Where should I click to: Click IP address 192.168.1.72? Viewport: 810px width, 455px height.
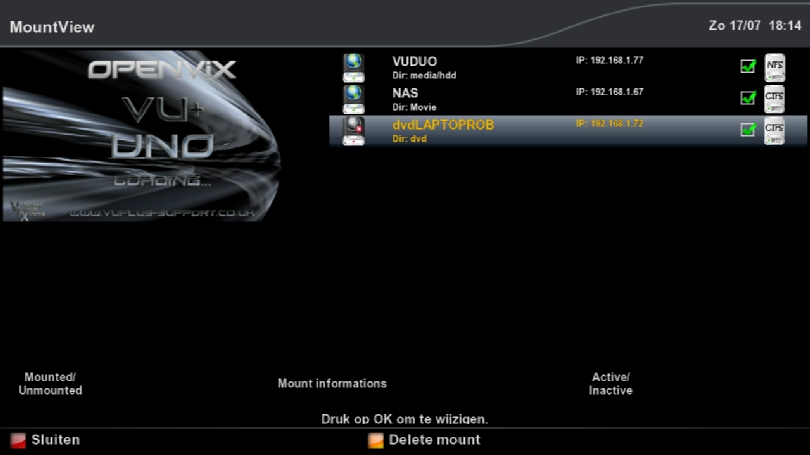coord(610,123)
